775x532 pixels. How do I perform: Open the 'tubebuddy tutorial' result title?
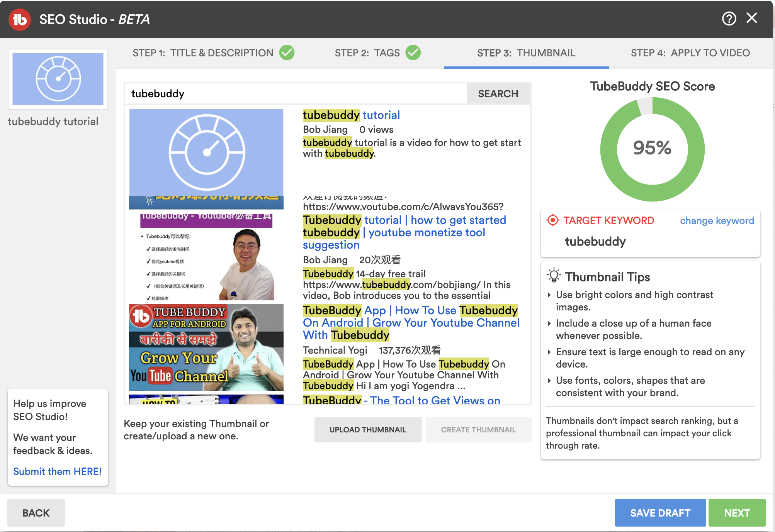[x=351, y=115]
